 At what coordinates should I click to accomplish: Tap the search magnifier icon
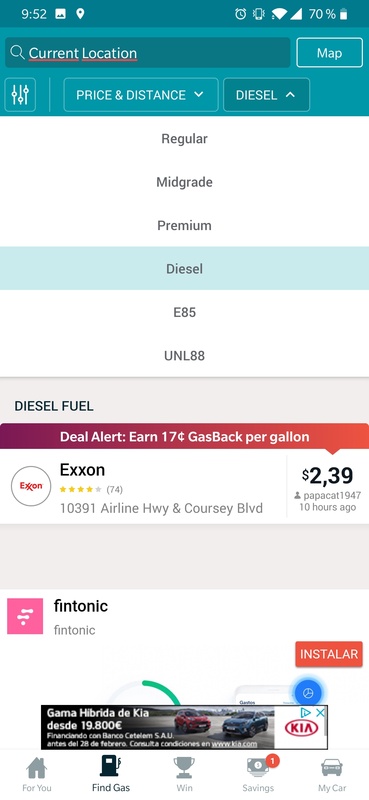tap(17, 53)
